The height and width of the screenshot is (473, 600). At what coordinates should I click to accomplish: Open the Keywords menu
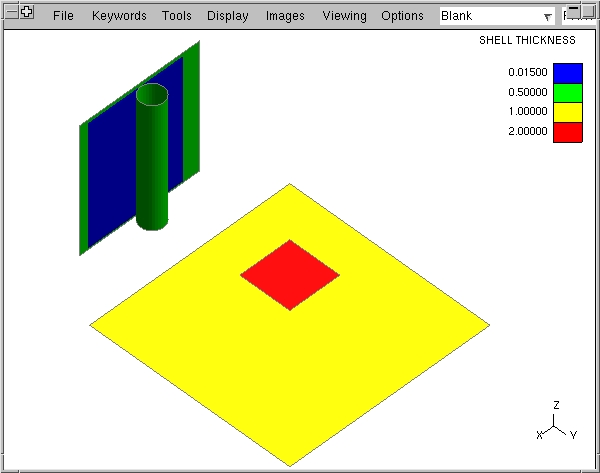point(119,16)
